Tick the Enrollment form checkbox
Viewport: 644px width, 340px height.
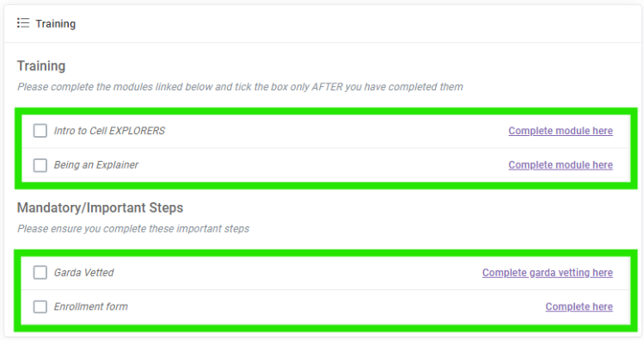(40, 306)
